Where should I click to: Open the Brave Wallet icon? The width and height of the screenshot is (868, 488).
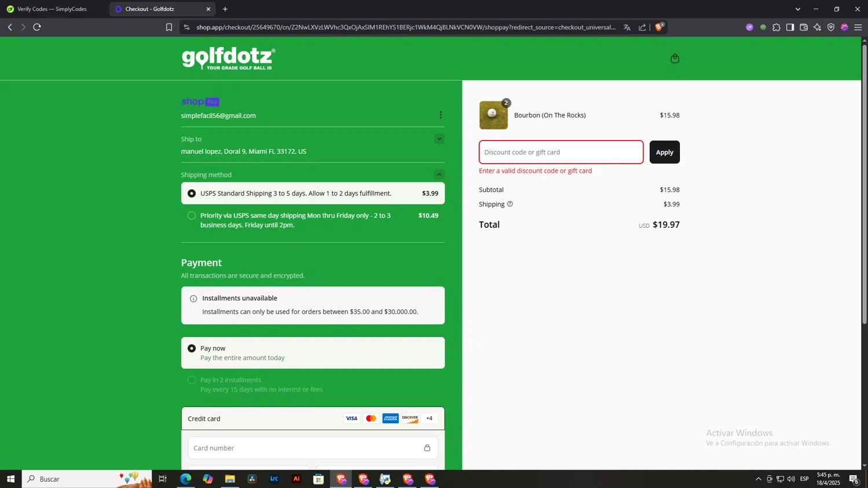(804, 27)
